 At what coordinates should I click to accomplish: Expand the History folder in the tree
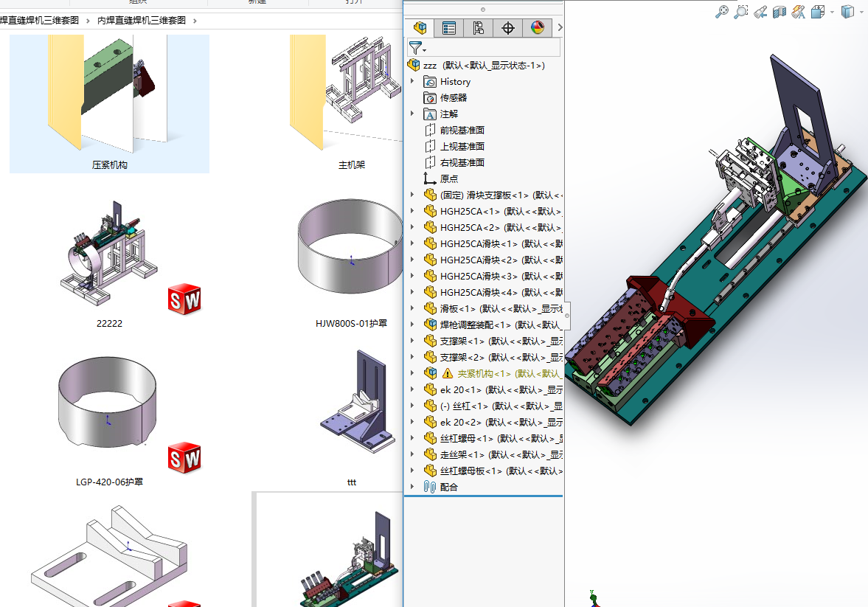tap(412, 82)
